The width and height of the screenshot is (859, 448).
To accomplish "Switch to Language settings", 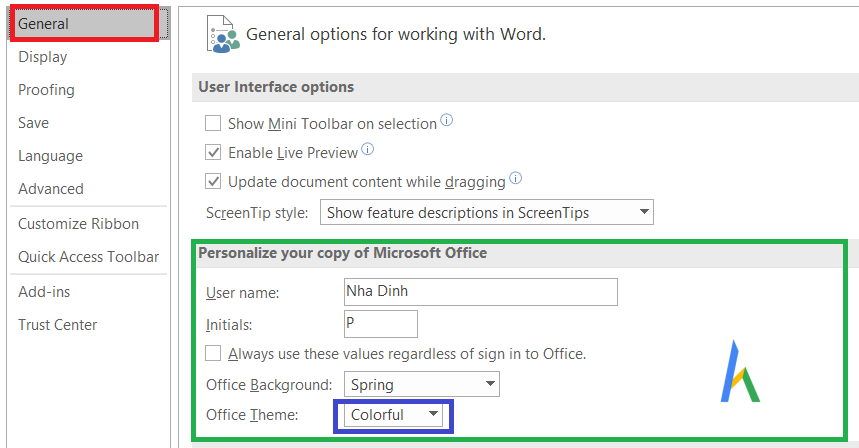I will click(50, 156).
